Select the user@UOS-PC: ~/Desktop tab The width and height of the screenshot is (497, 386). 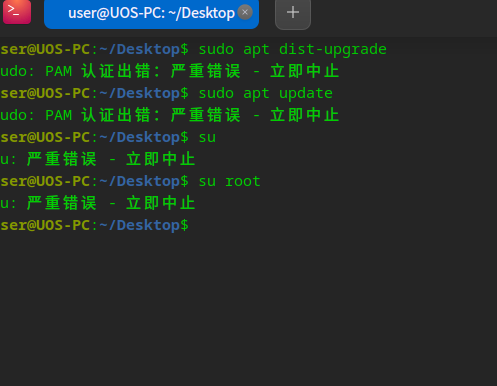[x=151, y=14]
